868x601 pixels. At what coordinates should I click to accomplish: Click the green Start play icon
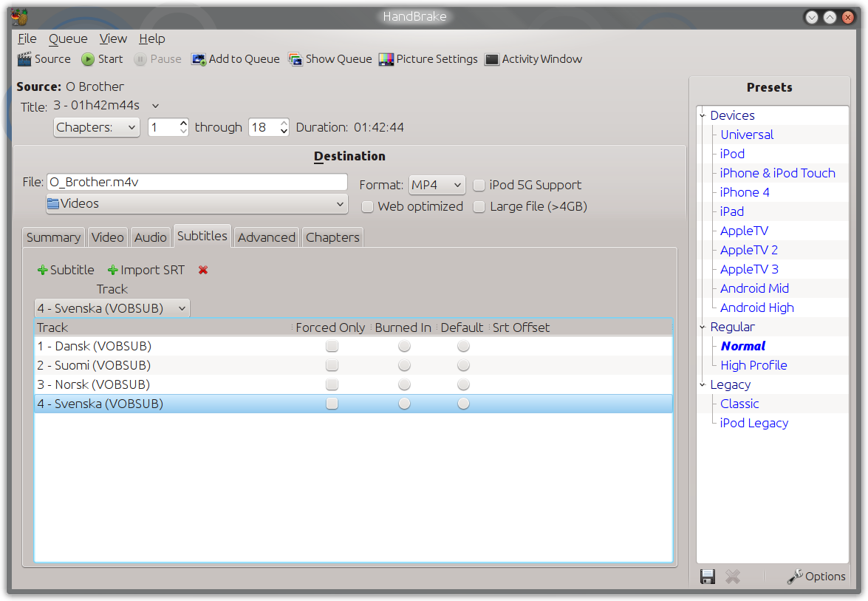87,58
